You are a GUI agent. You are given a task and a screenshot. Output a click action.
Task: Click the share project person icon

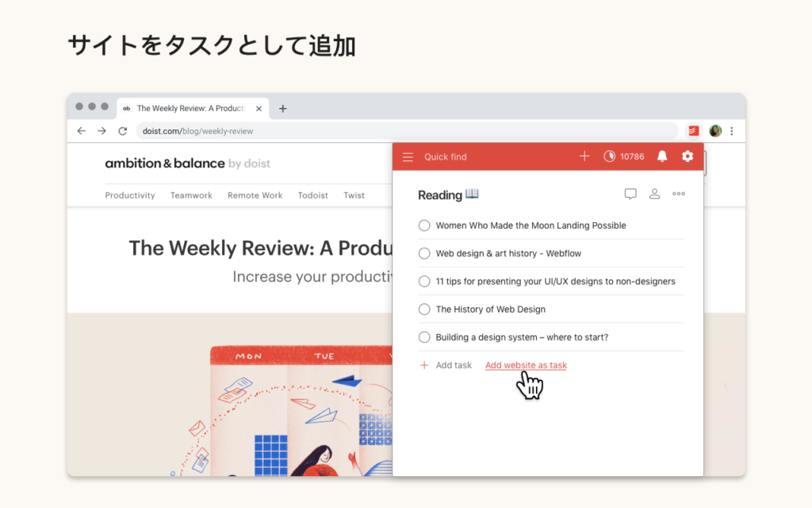[x=654, y=194]
